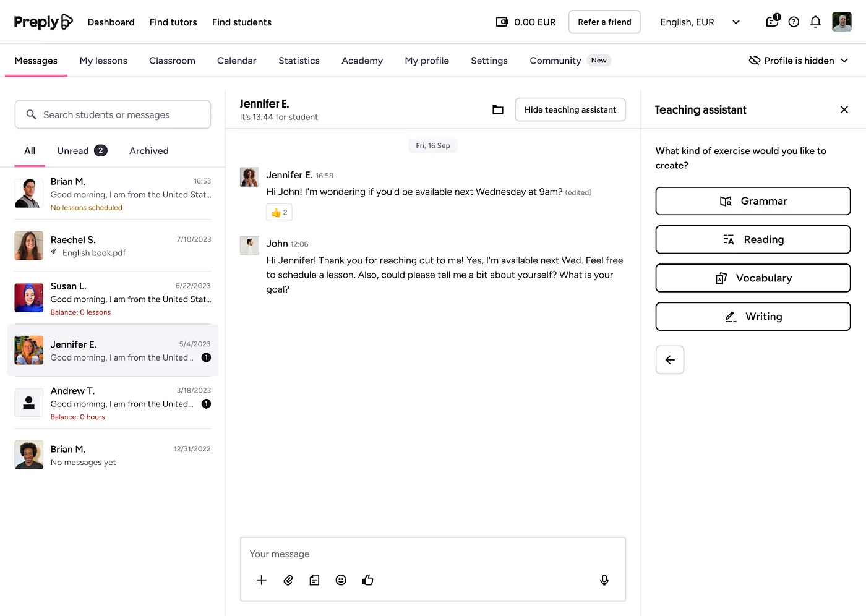
Task: Expand Profile is hidden visibility dropdown
Action: (799, 61)
